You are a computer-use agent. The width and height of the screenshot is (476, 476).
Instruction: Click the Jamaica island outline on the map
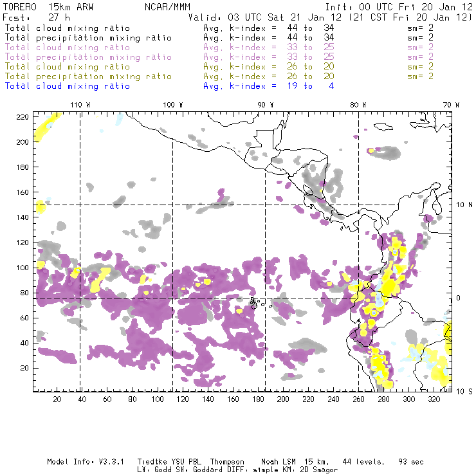[x=383, y=126]
